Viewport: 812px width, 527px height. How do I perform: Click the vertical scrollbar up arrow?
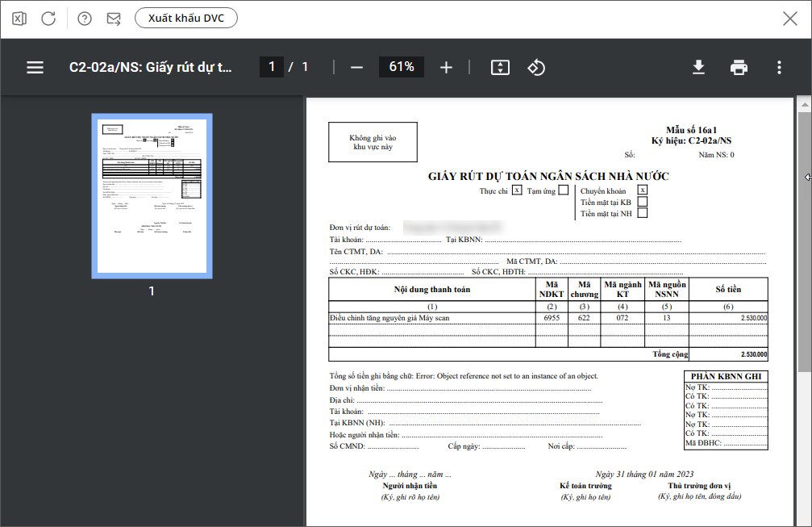[x=804, y=104]
